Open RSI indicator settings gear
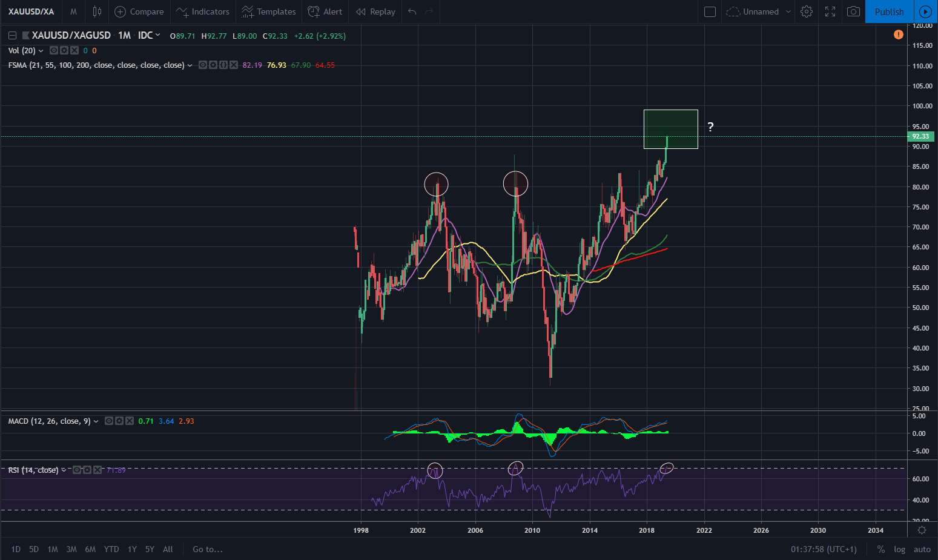The width and height of the screenshot is (938, 560). coord(87,470)
